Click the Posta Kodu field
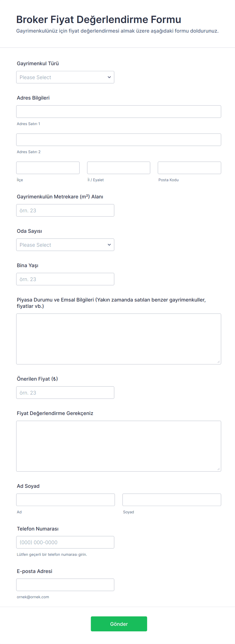Image resolution: width=235 pixels, height=644 pixels. (189, 168)
